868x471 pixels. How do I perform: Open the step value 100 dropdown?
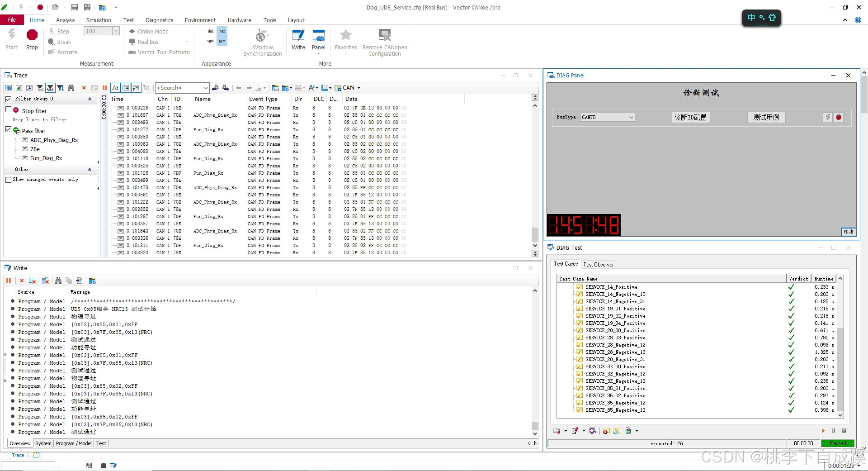pyautogui.click(x=116, y=31)
